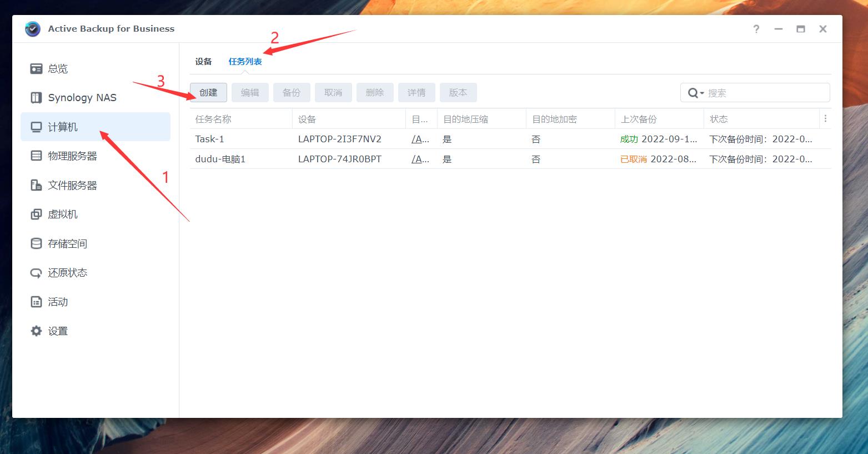
Task: Open destination link in Task-1 row
Action: [x=420, y=139]
